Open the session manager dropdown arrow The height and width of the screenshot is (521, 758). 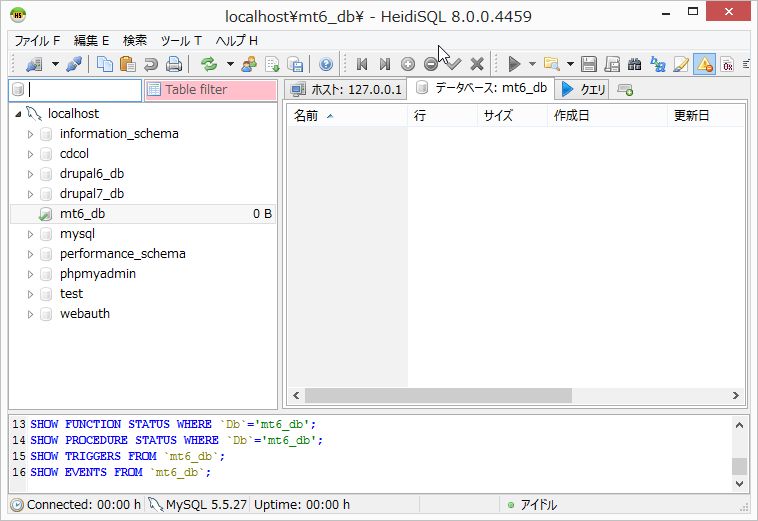coord(56,64)
